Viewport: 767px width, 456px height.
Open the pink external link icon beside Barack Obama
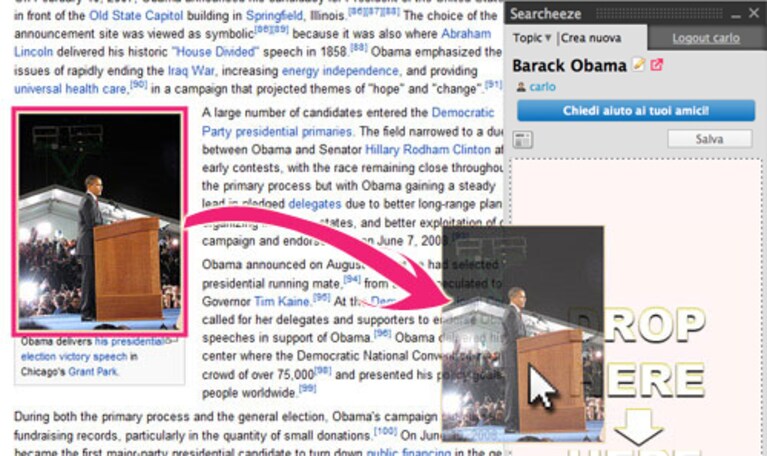click(656, 65)
